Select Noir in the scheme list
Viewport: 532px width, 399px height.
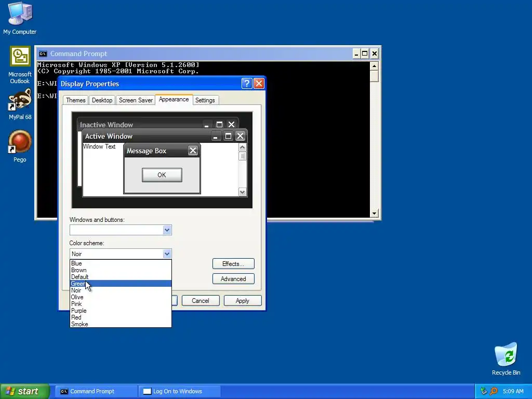tap(121, 290)
